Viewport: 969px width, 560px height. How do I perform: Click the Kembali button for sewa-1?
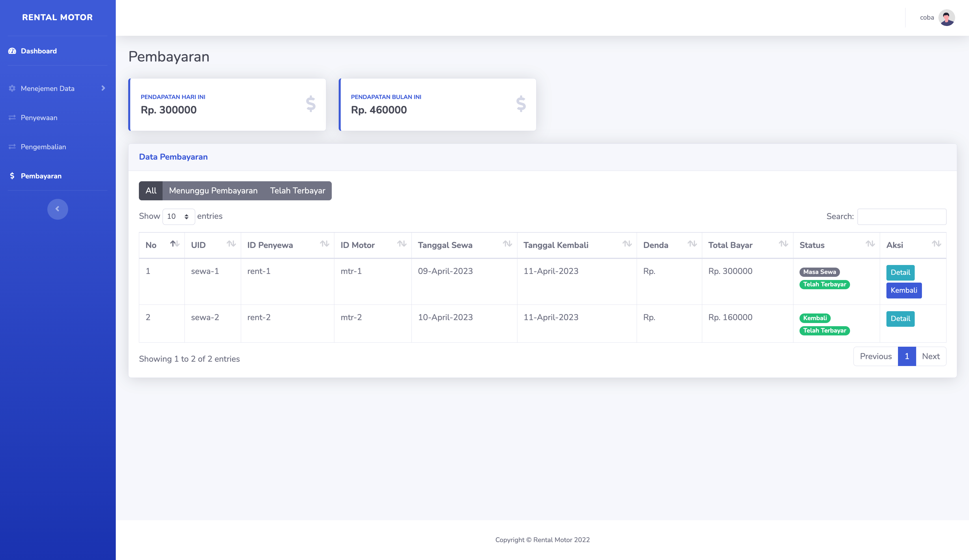(x=904, y=290)
